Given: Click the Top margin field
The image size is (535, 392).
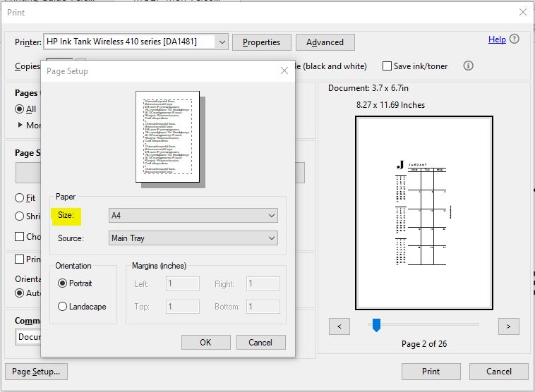Looking at the screenshot, I should click(183, 307).
